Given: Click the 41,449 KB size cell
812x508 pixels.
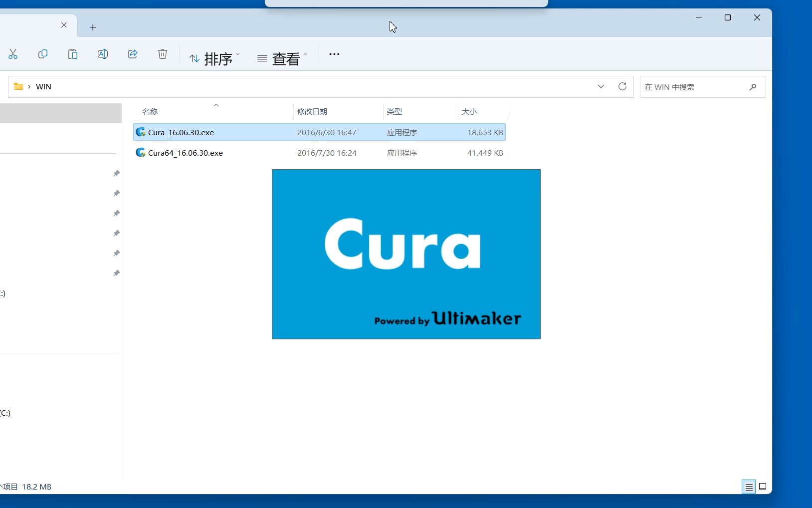Looking at the screenshot, I should [x=485, y=153].
